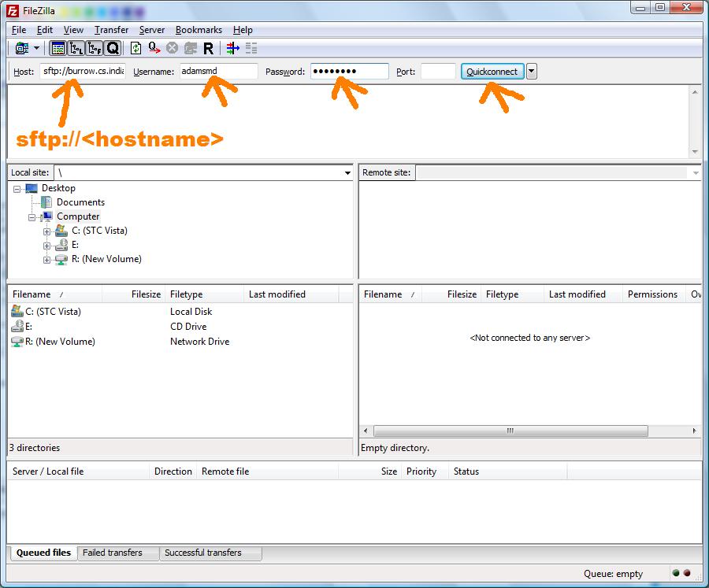Image resolution: width=709 pixels, height=588 pixels.
Task: Open the View menu
Action: click(73, 30)
